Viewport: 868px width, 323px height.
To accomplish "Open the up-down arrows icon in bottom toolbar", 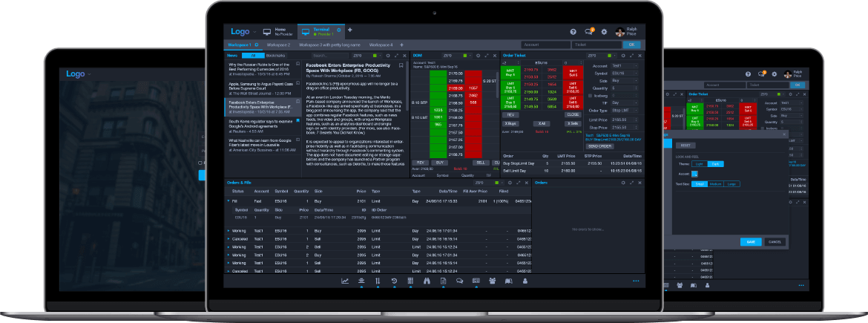I will [378, 281].
